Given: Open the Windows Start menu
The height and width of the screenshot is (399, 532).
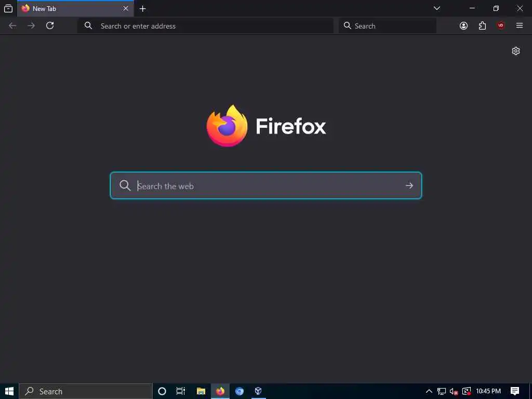Looking at the screenshot, I should point(9,391).
